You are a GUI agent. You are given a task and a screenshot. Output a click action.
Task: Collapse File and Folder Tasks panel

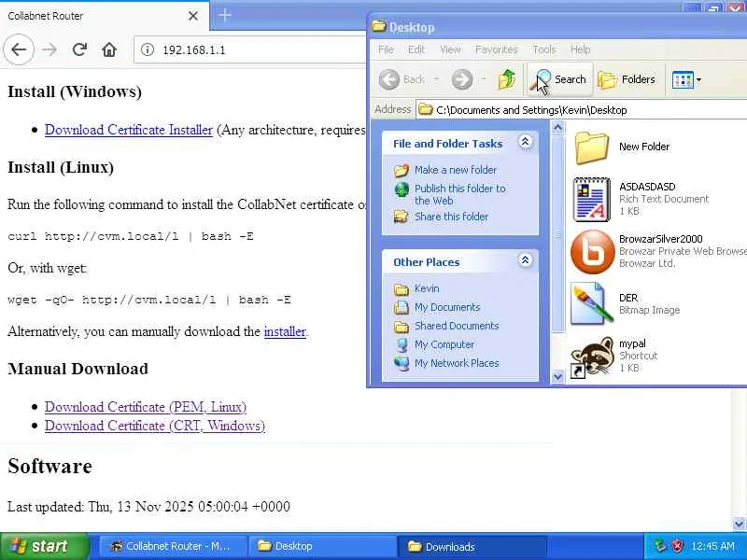pyautogui.click(x=525, y=142)
